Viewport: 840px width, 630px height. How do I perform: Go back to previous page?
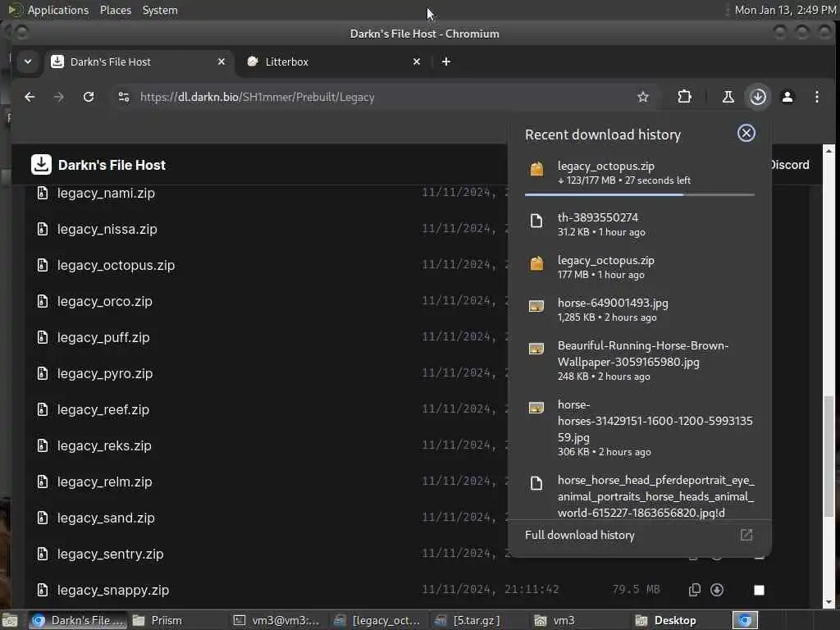[30, 97]
